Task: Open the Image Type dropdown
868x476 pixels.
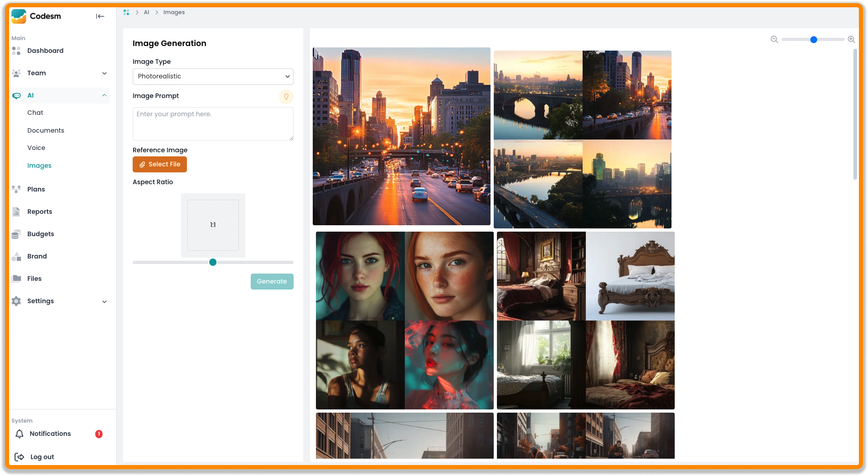Action: click(212, 76)
